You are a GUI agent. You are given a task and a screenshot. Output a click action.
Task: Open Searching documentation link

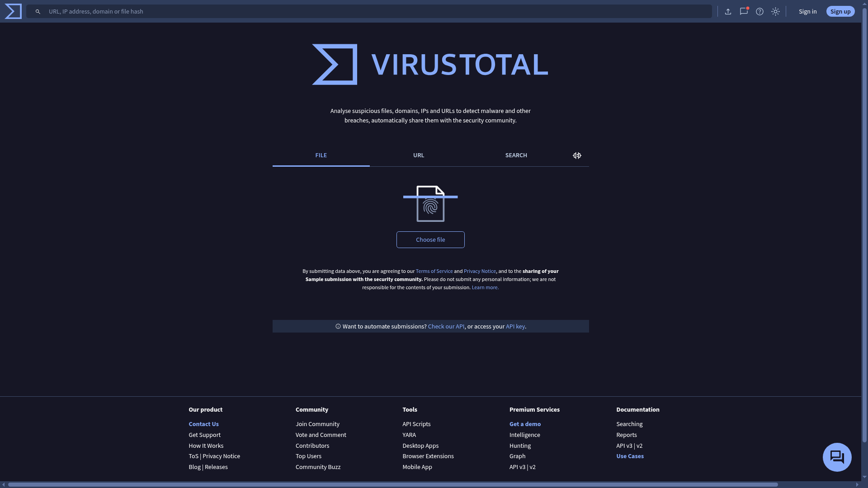tap(629, 424)
